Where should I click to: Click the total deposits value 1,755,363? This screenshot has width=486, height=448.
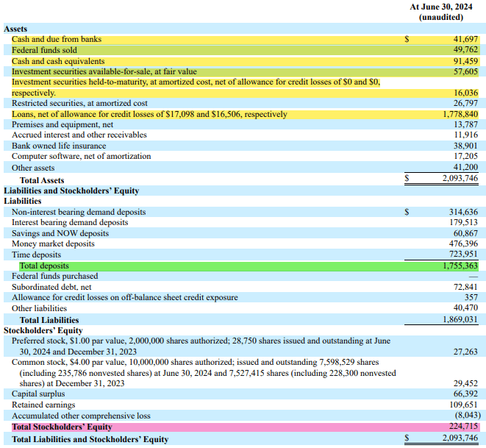(459, 266)
